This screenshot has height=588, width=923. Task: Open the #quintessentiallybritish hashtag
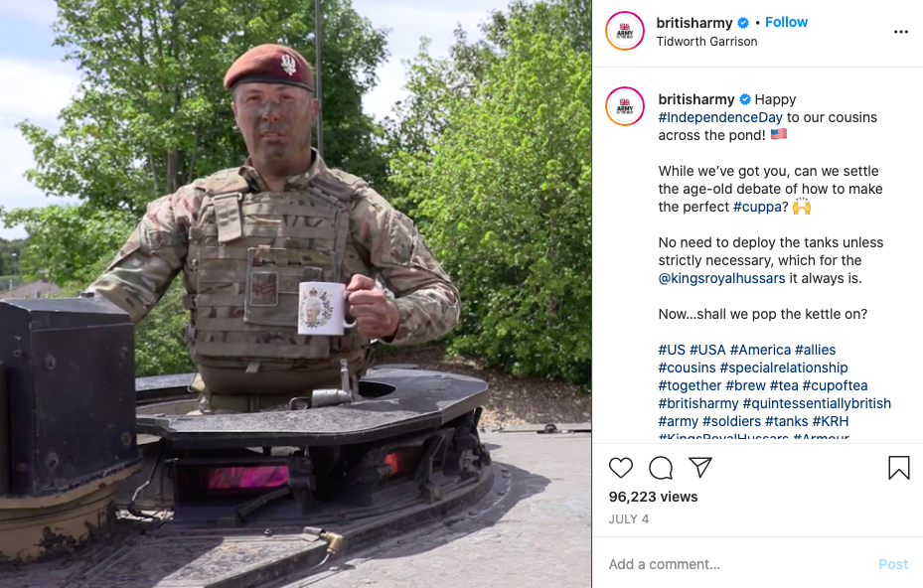pyautogui.click(x=817, y=404)
